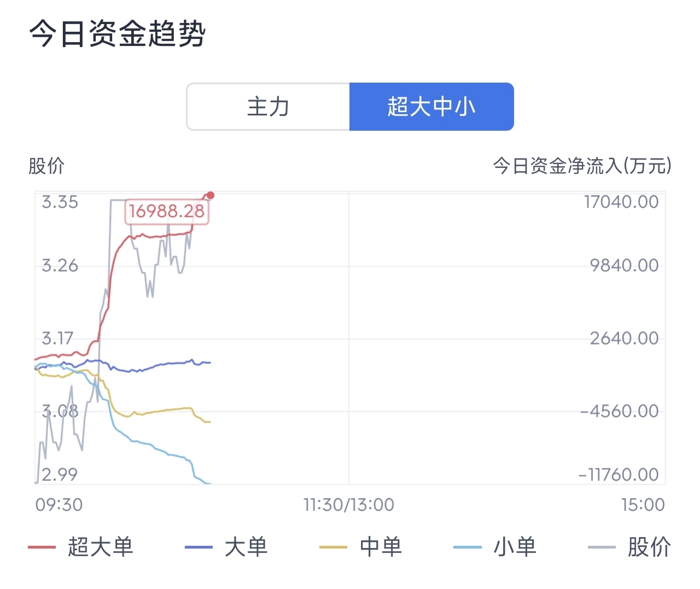Click the 09:30 time axis label
Screen dimensions: 700x589
(x=59, y=504)
